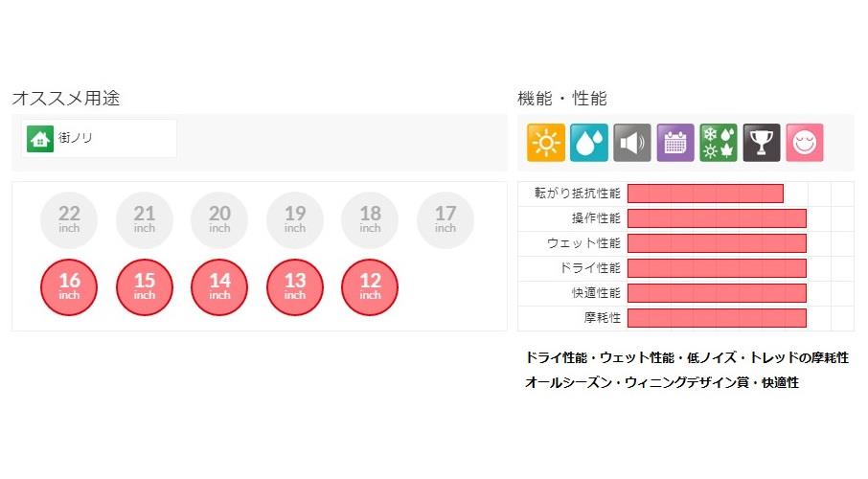Click the green house 街ノリ icon
868x479 pixels.
click(x=40, y=139)
